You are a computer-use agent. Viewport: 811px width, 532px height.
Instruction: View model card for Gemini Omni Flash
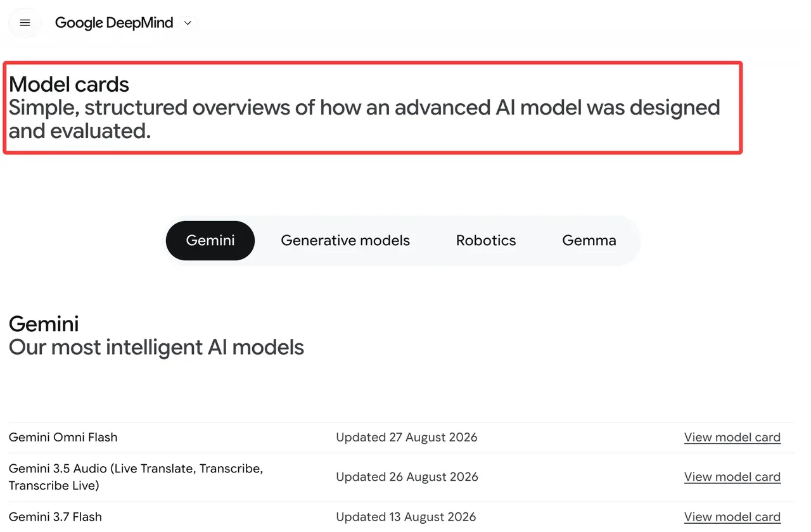click(x=732, y=438)
